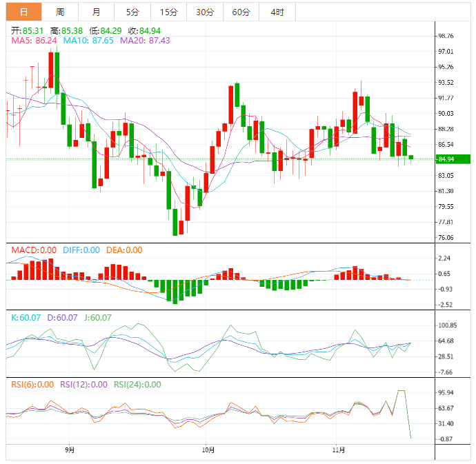
Task: Click the 2.24 MACD axis value
Action: (444, 259)
